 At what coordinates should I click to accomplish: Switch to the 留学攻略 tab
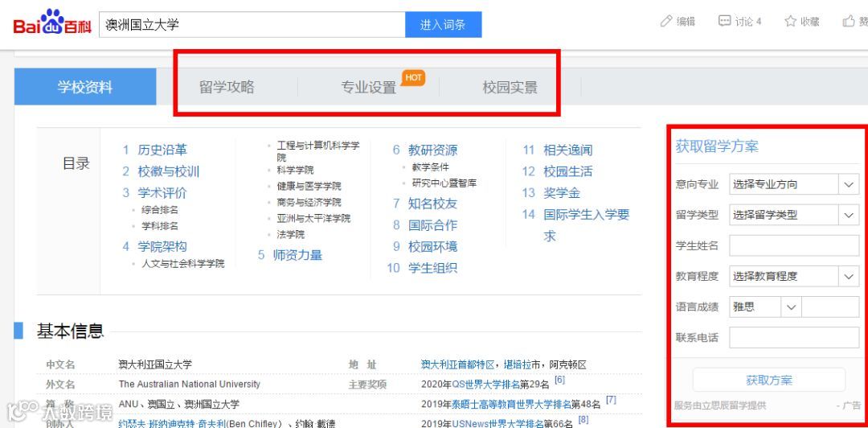pos(227,87)
